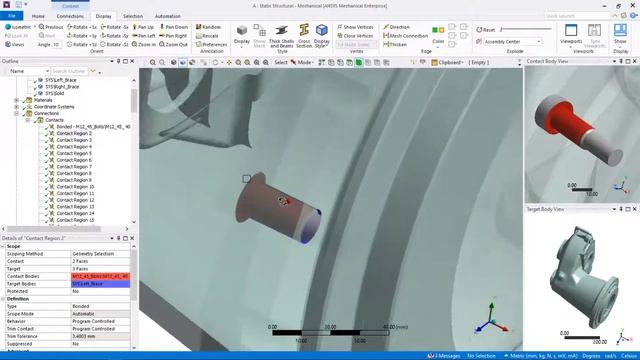Select Contact Region 2 in tree
The height and width of the screenshot is (360, 640).
[74, 133]
